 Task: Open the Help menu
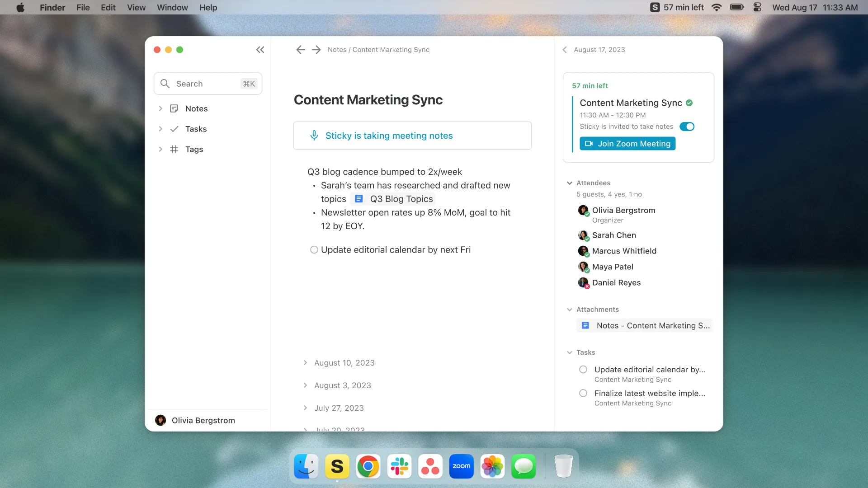coord(208,7)
